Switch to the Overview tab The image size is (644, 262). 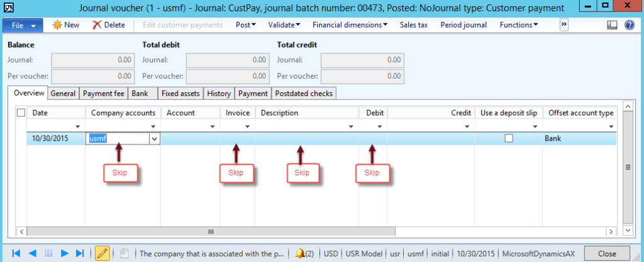29,93
